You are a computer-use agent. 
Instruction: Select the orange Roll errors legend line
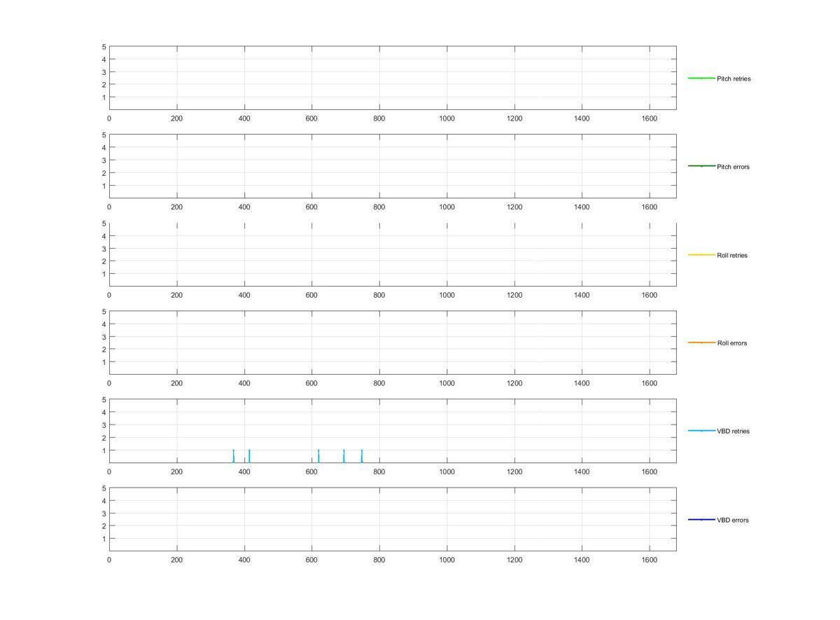701,343
